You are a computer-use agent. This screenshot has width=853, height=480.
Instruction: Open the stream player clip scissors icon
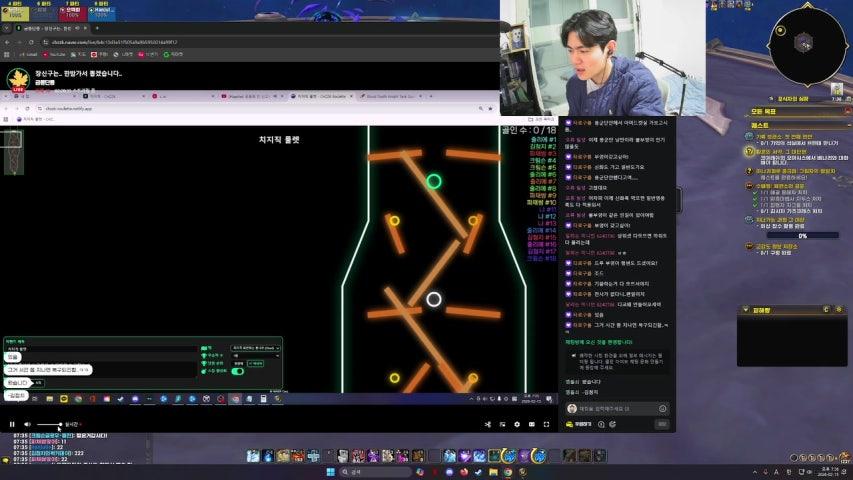[487, 424]
